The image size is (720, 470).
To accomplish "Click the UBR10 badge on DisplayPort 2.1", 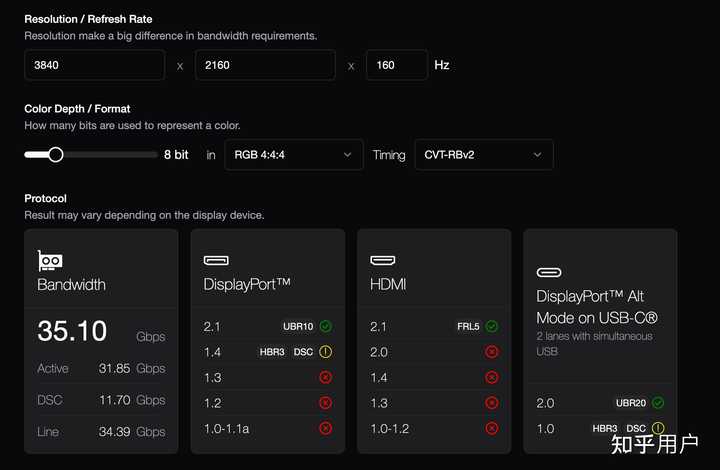I will pyautogui.click(x=298, y=326).
